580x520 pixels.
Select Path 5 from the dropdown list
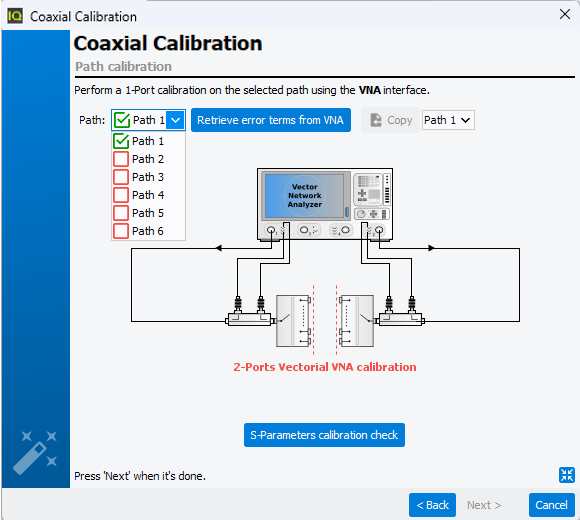pos(148,213)
